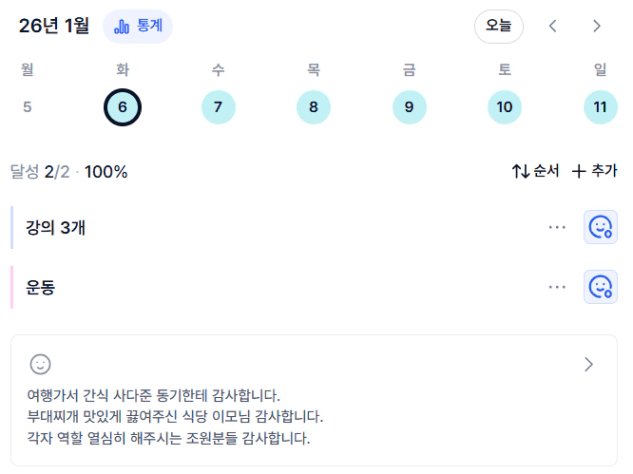Viewport: 633px width, 474px height.
Task: Open the 통계 statistics button
Action: tap(138, 26)
